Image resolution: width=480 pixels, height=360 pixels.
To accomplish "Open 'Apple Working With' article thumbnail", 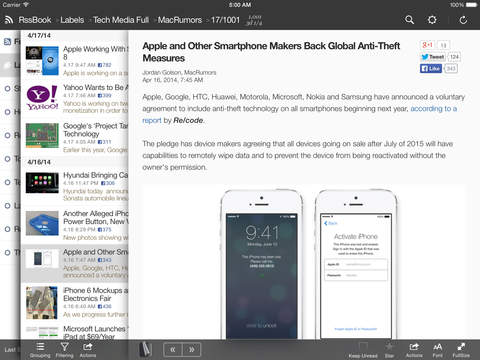I will (x=42, y=61).
